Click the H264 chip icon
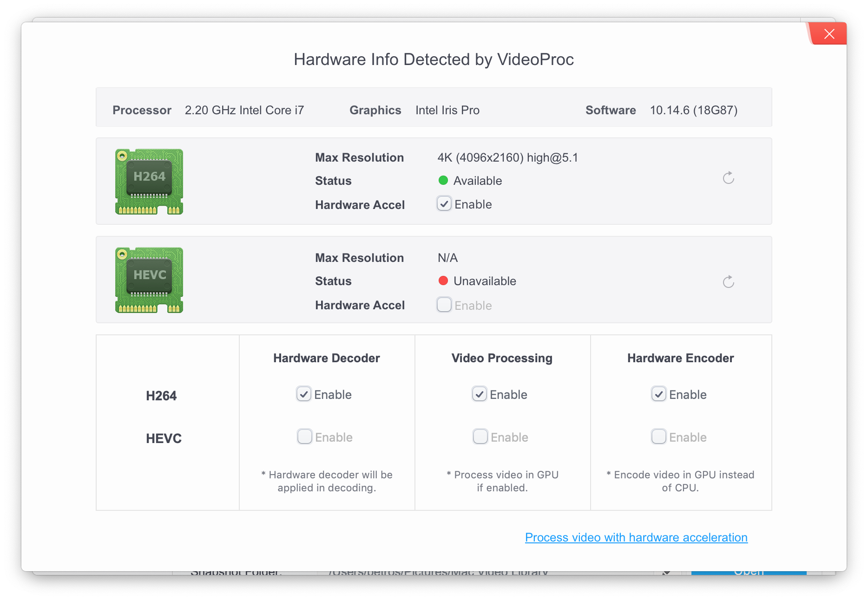The height and width of the screenshot is (600, 868). tap(149, 182)
